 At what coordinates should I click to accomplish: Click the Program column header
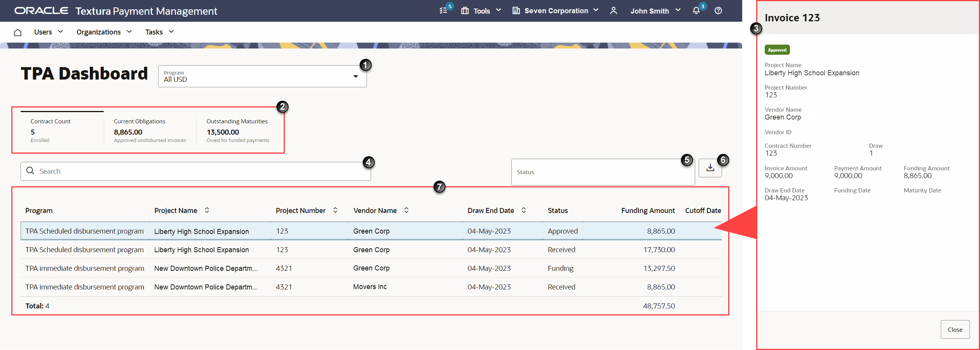click(x=39, y=210)
